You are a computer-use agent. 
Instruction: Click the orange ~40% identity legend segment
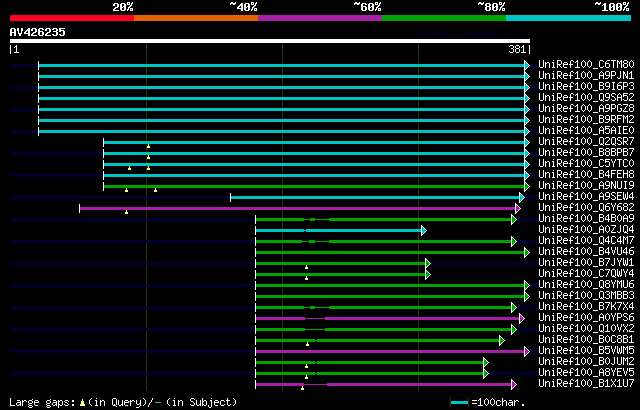pos(196,18)
